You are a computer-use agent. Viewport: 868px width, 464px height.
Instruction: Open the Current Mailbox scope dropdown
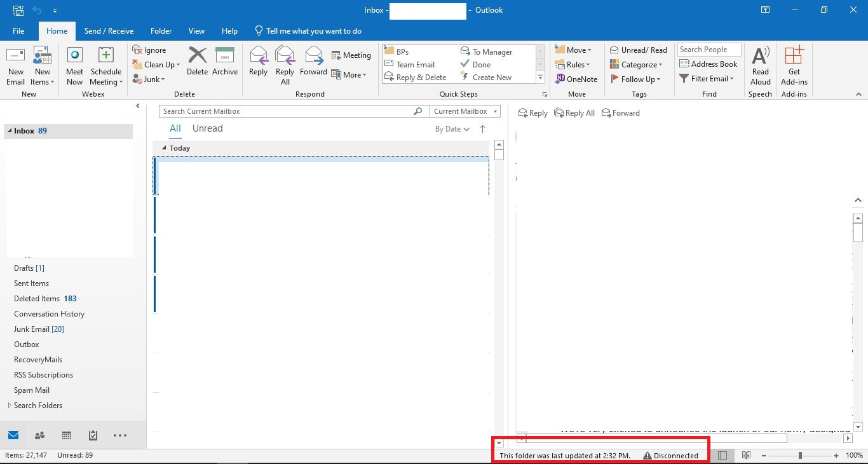tap(465, 111)
